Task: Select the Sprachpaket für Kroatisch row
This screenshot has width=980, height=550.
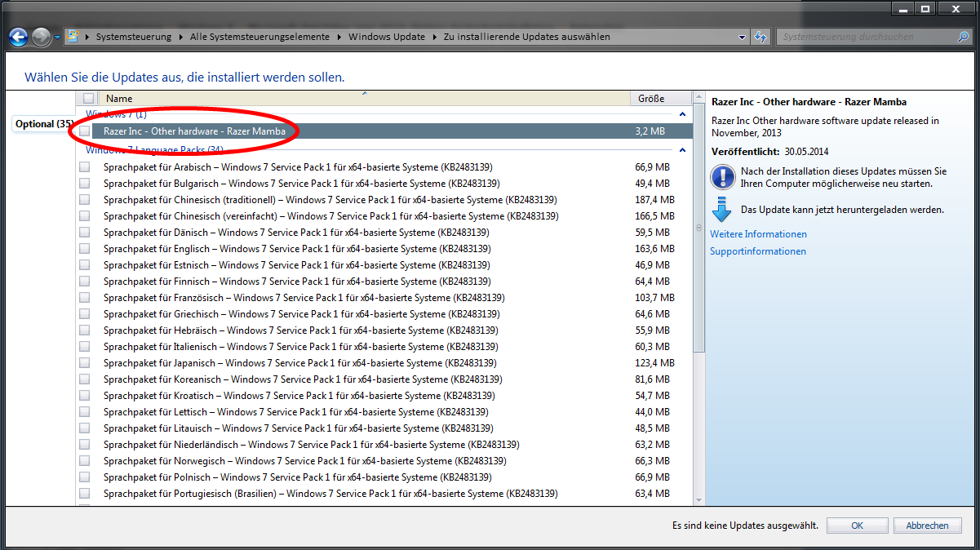Action: coord(384,396)
